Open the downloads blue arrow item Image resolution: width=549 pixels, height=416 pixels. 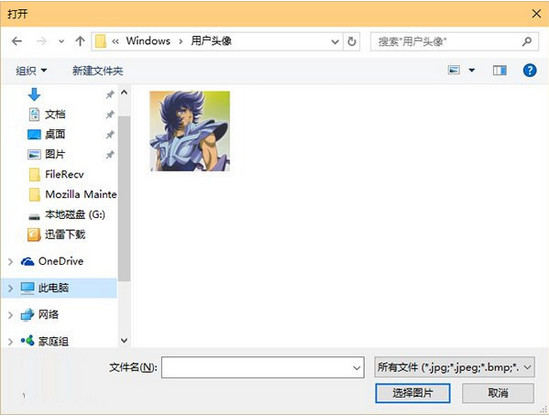tap(34, 94)
